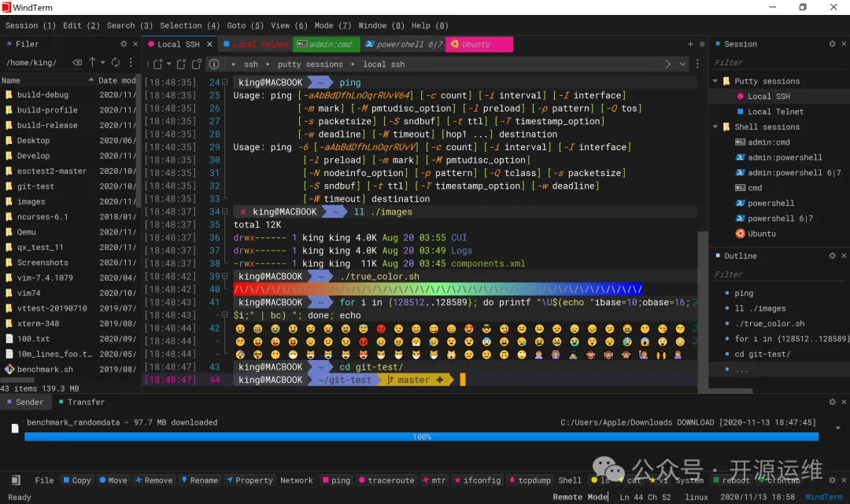Screen dimensions: 850x504
Task: Open the Session panel settings gear
Action: pos(832,44)
